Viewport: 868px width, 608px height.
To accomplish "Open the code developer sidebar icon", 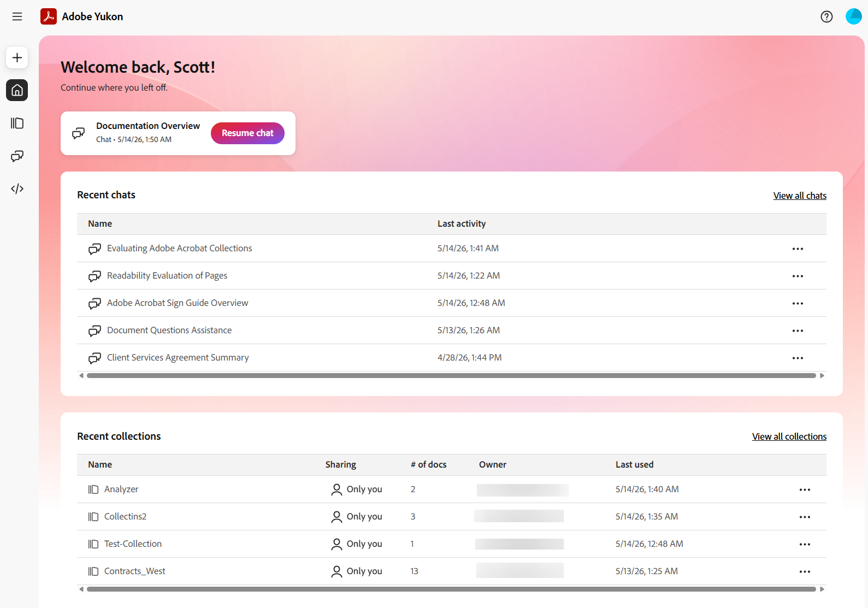I will [17, 188].
